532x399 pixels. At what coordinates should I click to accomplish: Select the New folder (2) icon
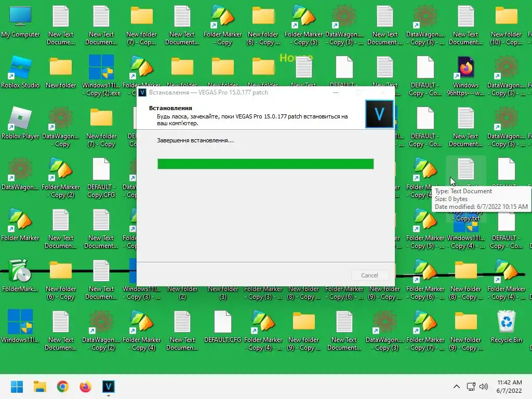point(182,292)
